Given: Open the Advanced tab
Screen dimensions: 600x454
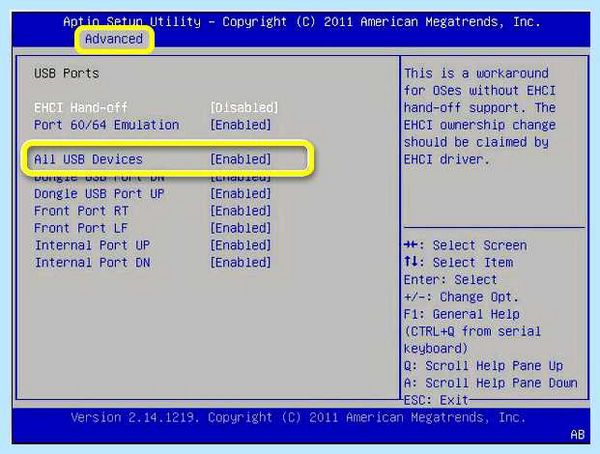Looking at the screenshot, I should click(x=114, y=39).
